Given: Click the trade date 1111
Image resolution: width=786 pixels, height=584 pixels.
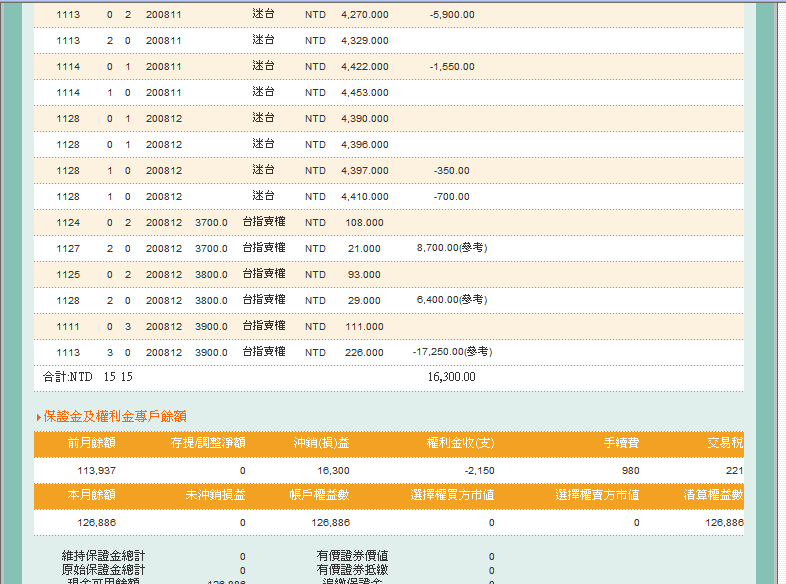Looking at the screenshot, I should pos(68,327).
